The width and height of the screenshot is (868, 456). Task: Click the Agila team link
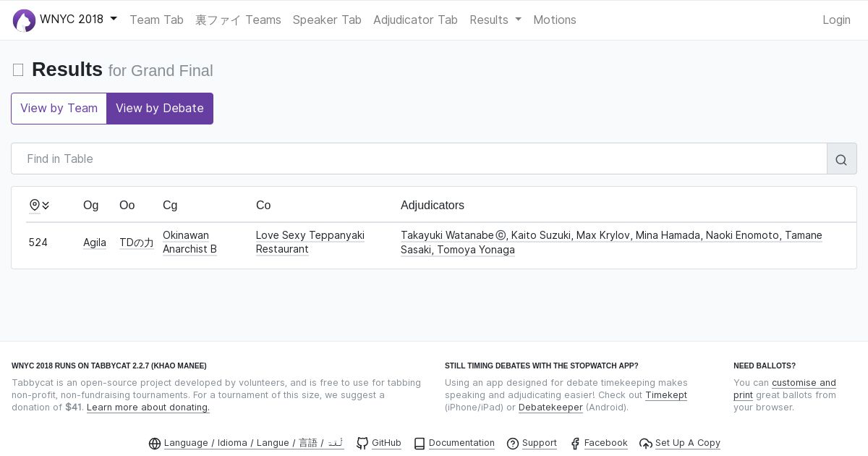pyautogui.click(x=95, y=242)
